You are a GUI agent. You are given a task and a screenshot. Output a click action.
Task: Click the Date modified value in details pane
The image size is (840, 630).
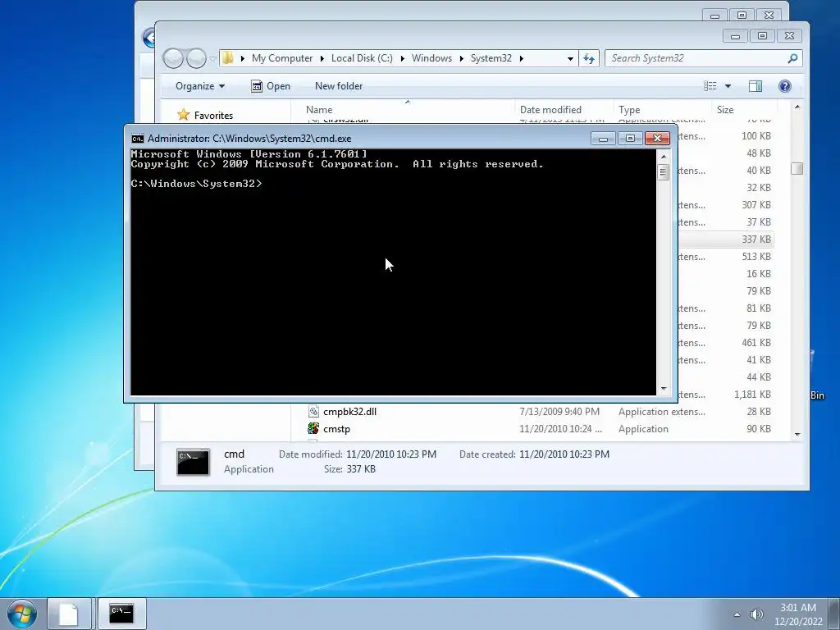pos(391,454)
